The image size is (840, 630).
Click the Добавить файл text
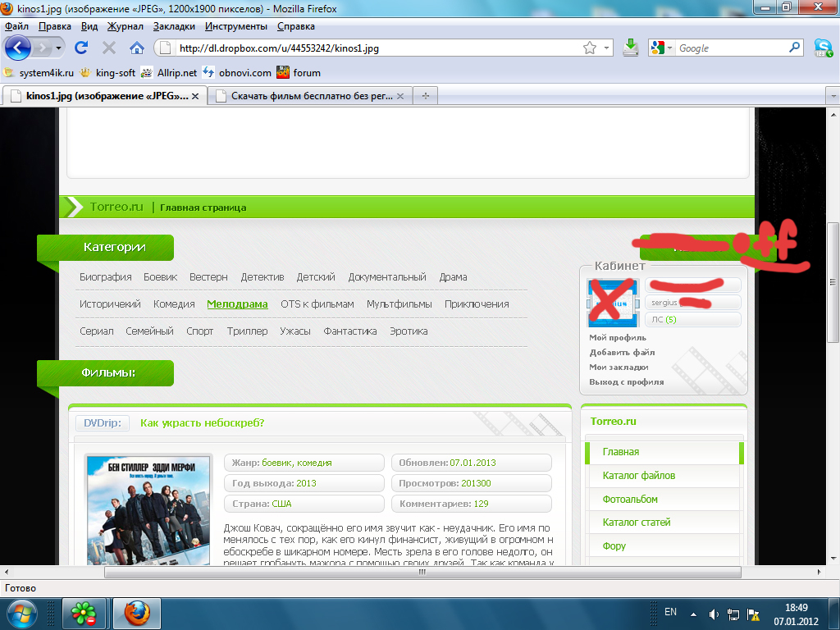click(x=622, y=352)
